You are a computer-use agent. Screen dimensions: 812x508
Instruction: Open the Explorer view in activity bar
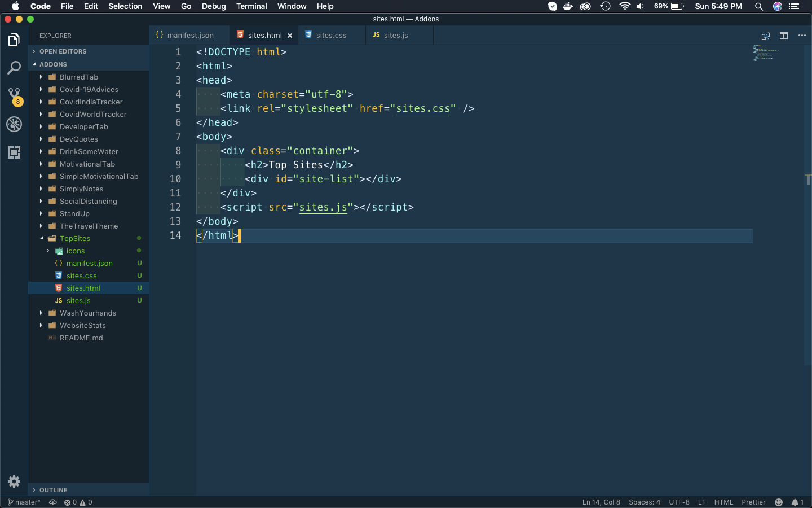pos(14,40)
